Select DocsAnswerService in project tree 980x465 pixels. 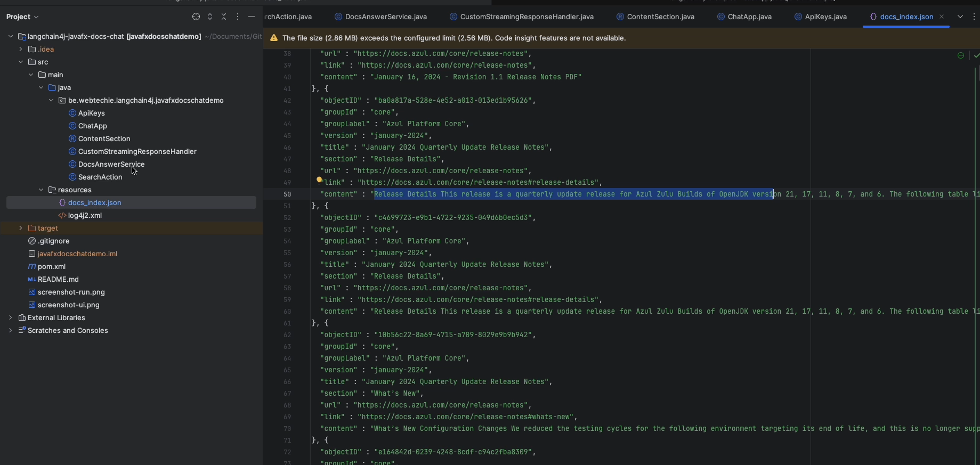pos(111,164)
